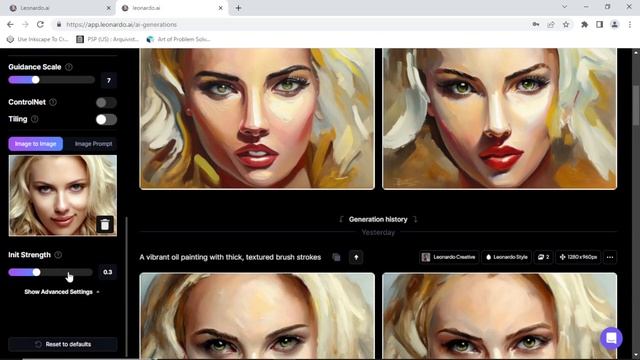Open the uploaded blonde woman reference photo
This screenshot has height=360, width=640.
pos(62,196)
